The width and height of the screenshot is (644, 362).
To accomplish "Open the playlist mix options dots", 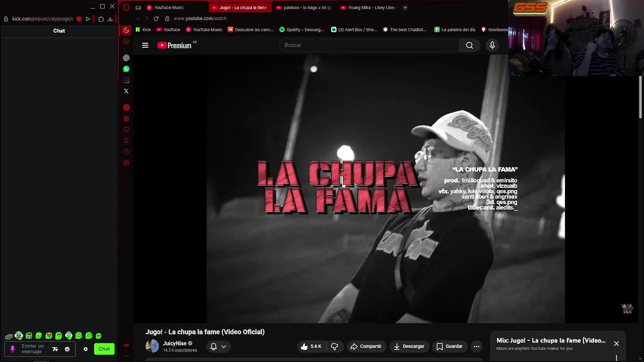I will coord(616,358).
